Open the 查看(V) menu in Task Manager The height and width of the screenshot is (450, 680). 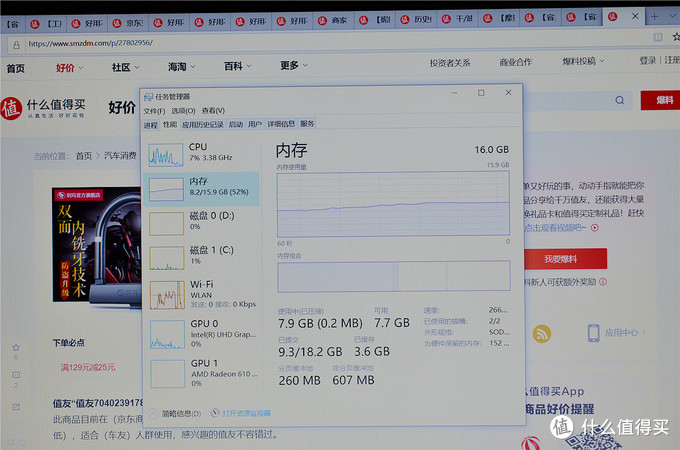213,111
